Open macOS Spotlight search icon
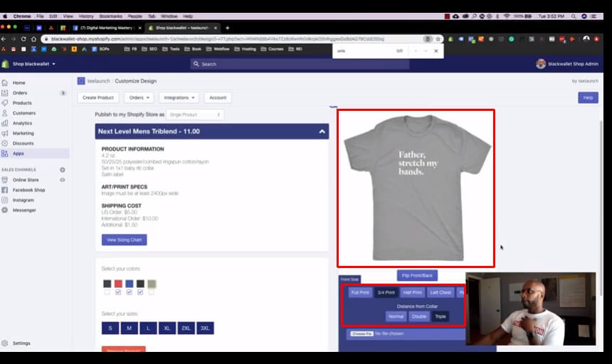 pos(574,16)
